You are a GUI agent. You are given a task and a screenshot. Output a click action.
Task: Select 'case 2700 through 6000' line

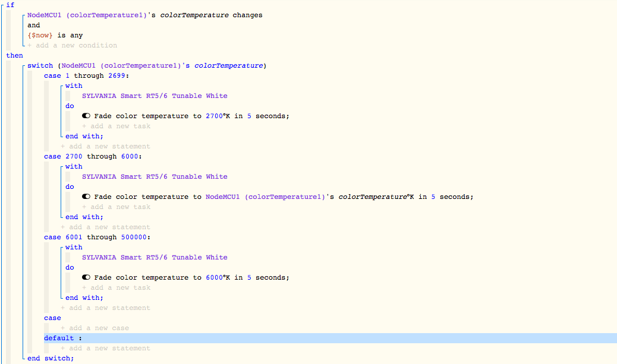click(x=93, y=156)
